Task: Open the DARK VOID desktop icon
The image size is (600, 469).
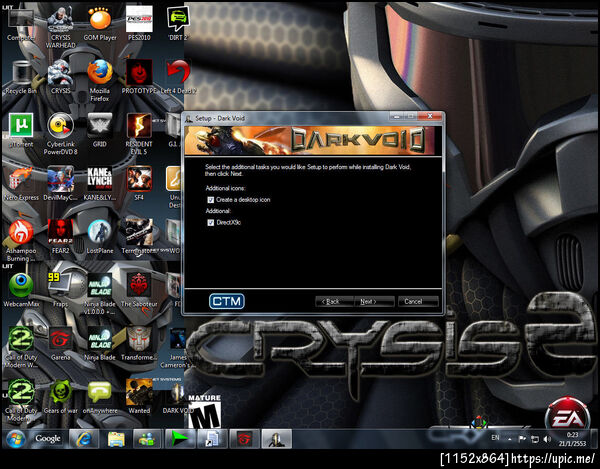Action: 178,397
